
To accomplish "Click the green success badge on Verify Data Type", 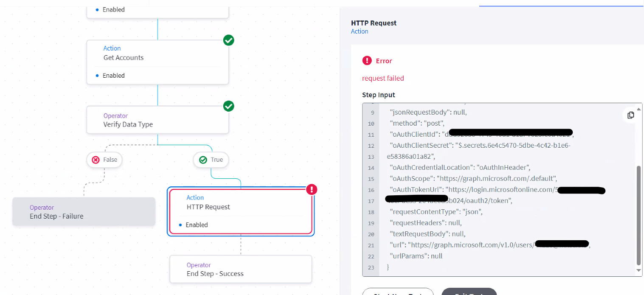I will [229, 106].
